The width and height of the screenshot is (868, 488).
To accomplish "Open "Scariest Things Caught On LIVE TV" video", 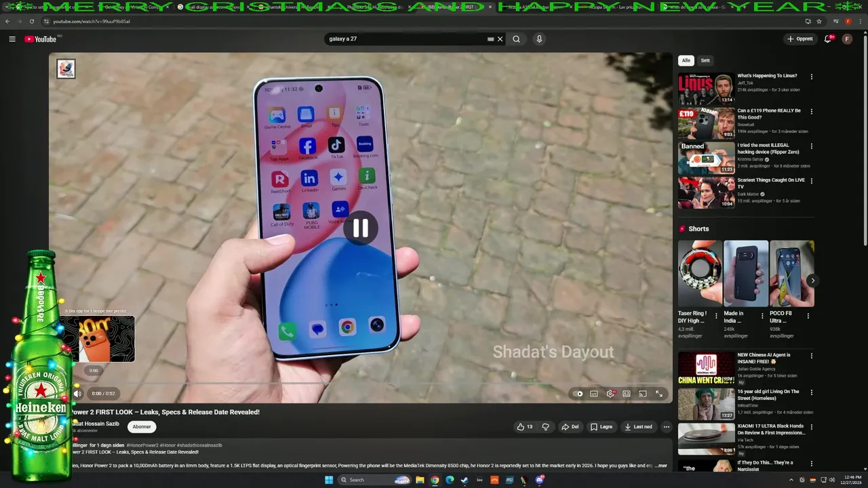I will click(706, 192).
